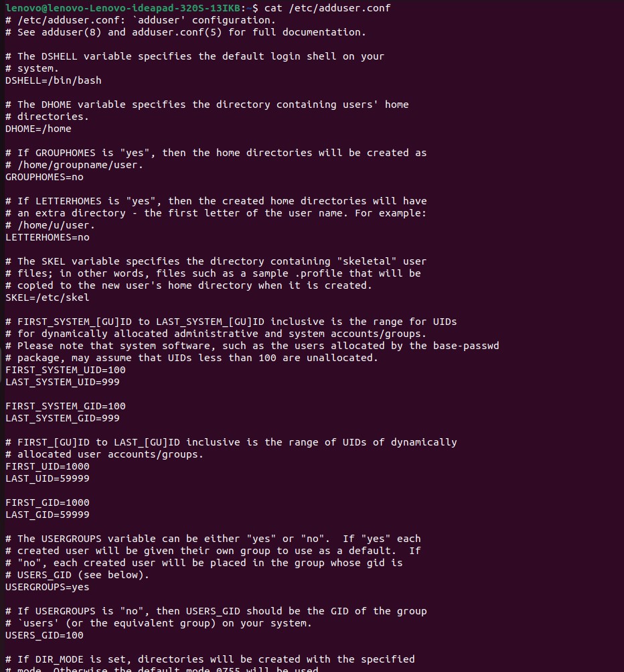Click the DHOME=/home line

pyautogui.click(x=39, y=129)
